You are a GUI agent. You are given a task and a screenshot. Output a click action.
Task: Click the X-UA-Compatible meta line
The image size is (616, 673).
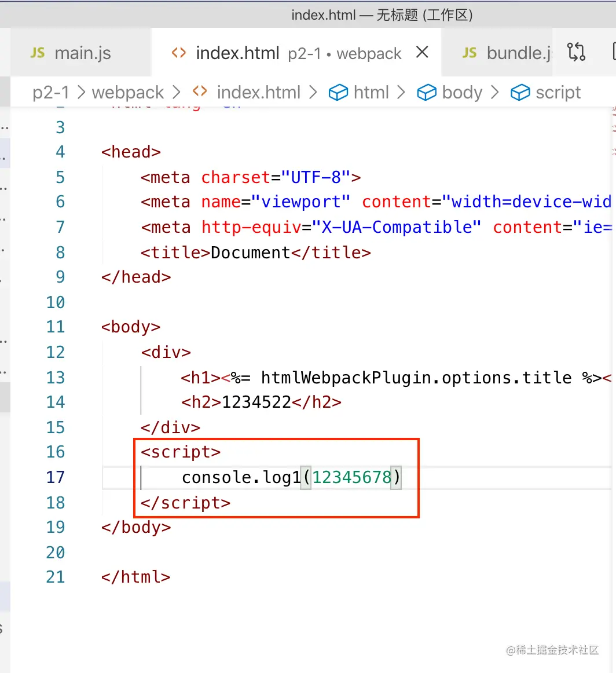click(376, 227)
